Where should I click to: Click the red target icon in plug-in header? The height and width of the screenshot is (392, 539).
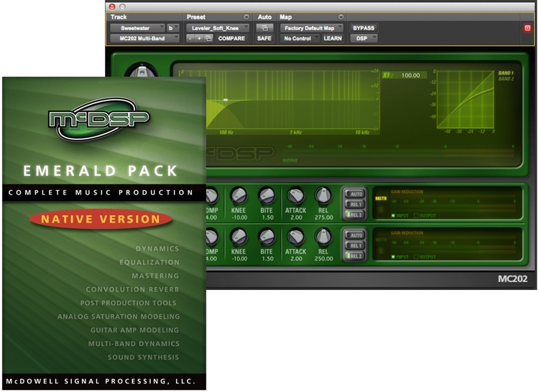point(528,28)
